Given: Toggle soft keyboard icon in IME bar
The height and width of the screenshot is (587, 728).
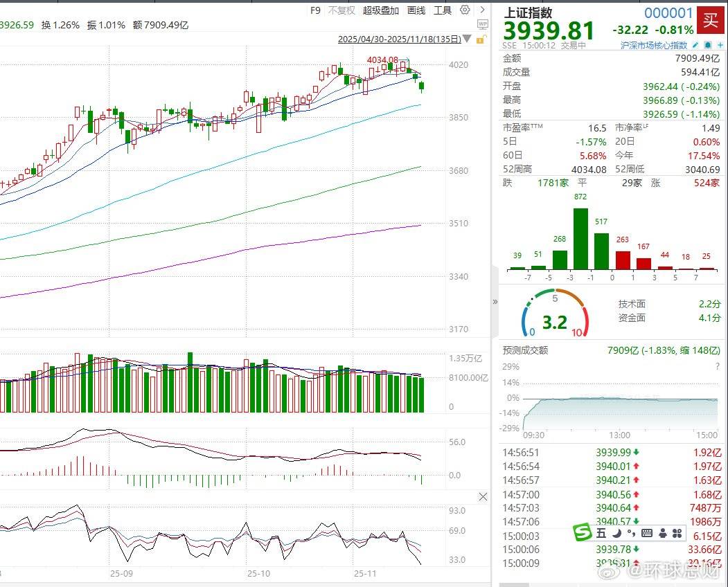Looking at the screenshot, I should coord(647,532).
